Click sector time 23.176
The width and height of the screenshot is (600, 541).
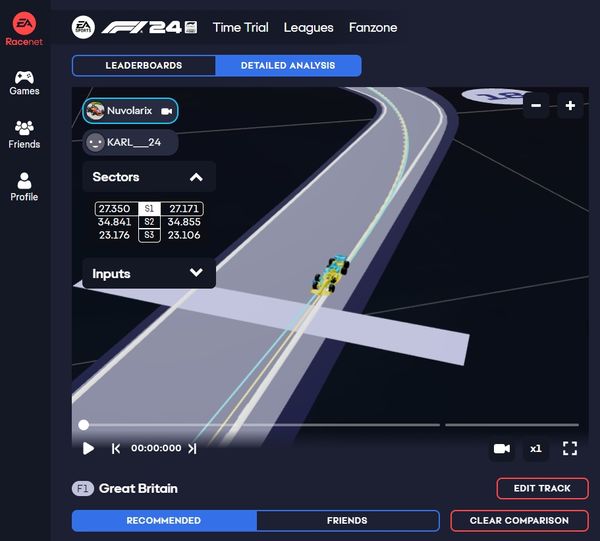point(114,235)
